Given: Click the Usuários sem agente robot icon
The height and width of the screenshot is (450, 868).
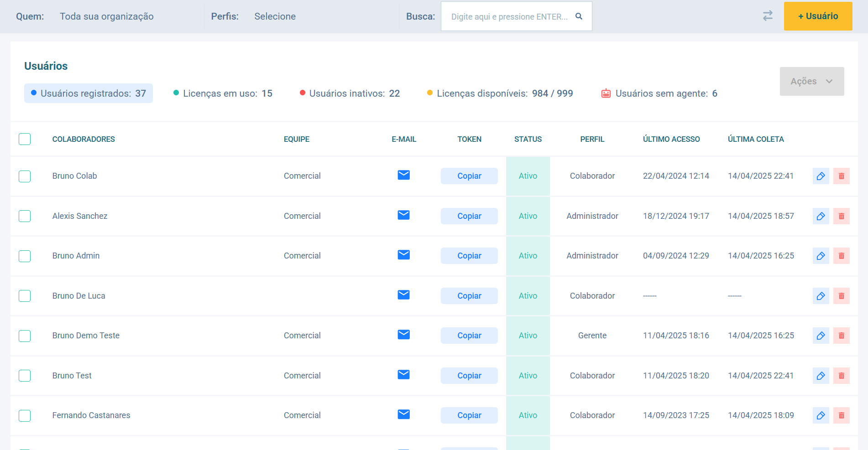Looking at the screenshot, I should 606,93.
